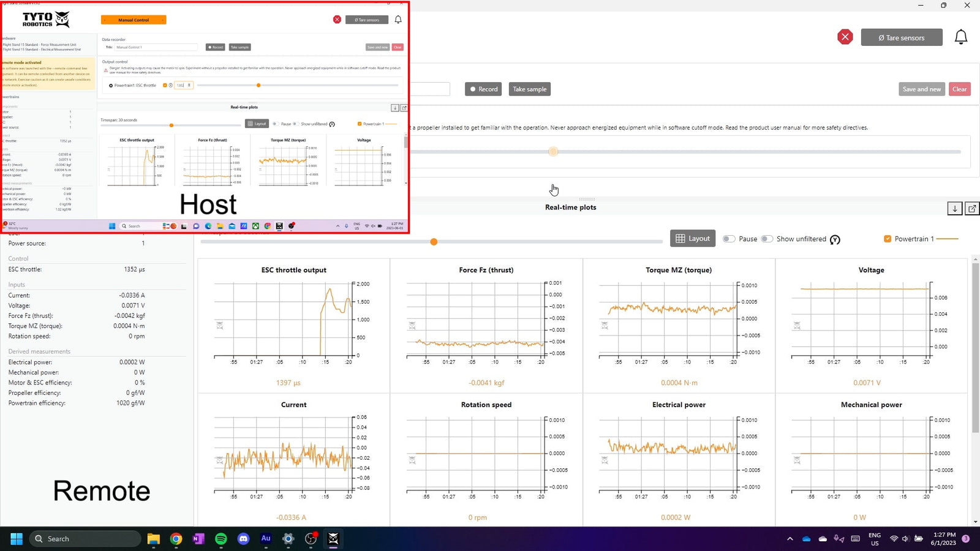Click the timespan slider handle

(x=434, y=242)
